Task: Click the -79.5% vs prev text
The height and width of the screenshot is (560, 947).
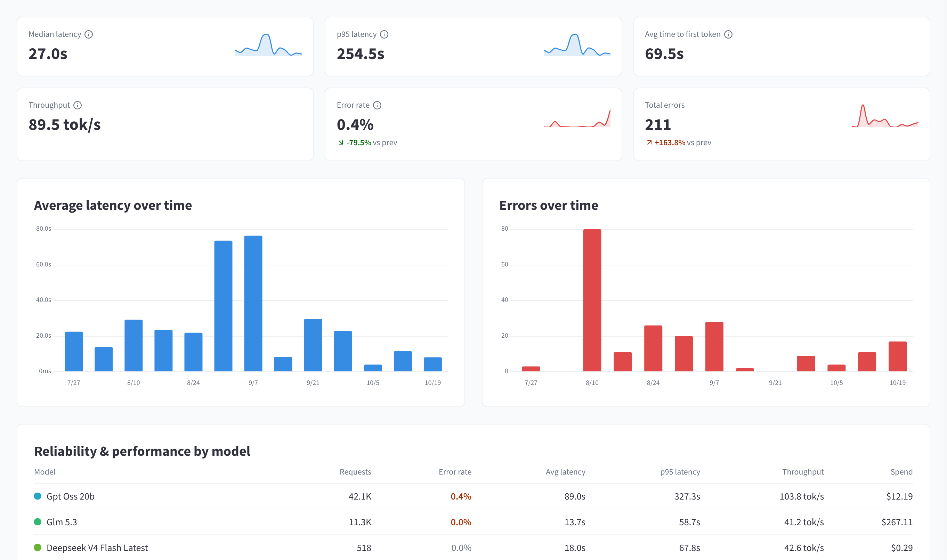Action: (372, 142)
